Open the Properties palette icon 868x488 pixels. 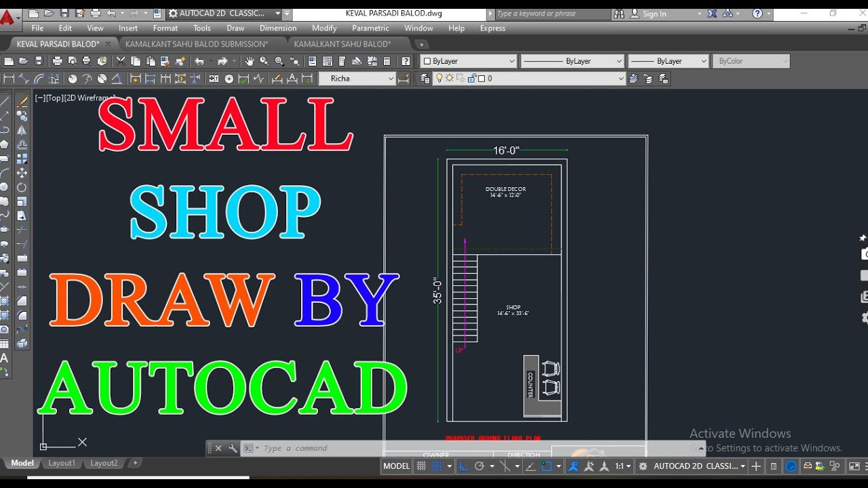(313, 61)
